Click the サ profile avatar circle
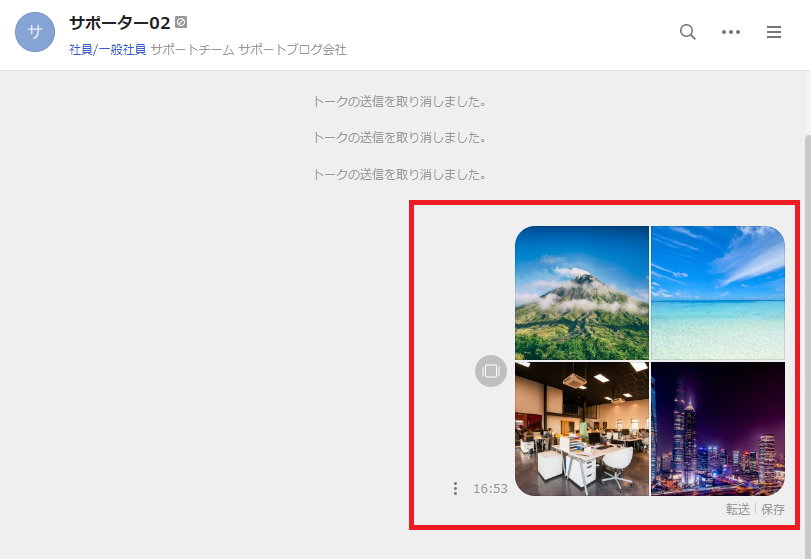811x559 pixels. pos(35,32)
